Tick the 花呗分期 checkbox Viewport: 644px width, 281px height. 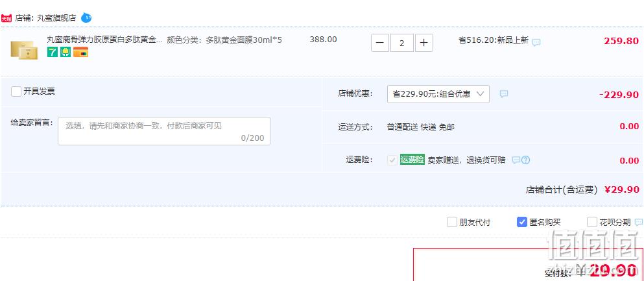(592, 222)
